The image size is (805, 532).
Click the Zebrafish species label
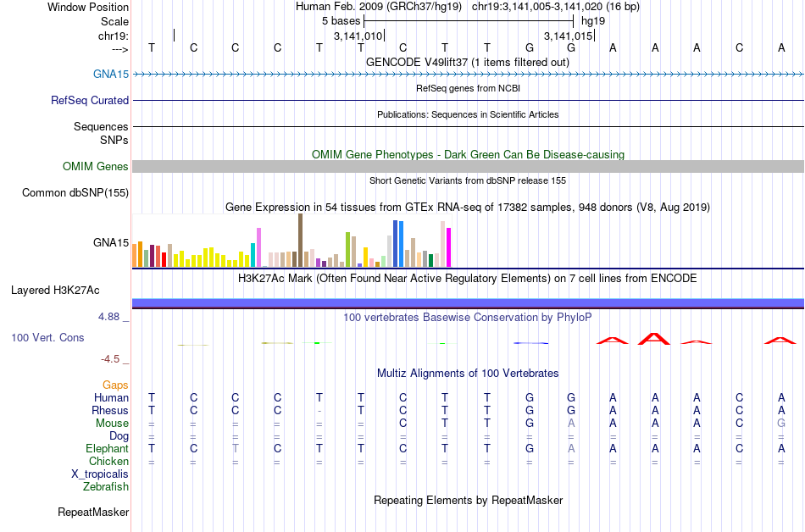106,486
